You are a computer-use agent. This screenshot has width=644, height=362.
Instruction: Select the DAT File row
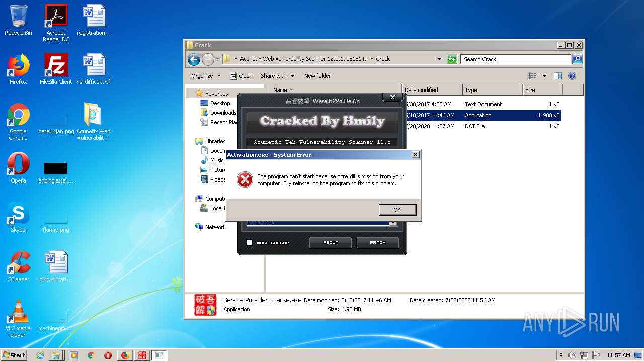pos(483,126)
